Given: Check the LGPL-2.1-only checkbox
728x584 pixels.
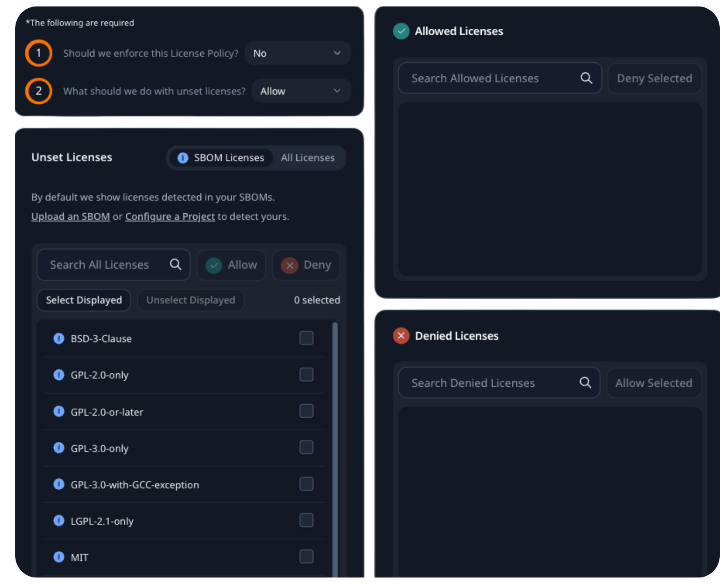Looking at the screenshot, I should [x=306, y=520].
